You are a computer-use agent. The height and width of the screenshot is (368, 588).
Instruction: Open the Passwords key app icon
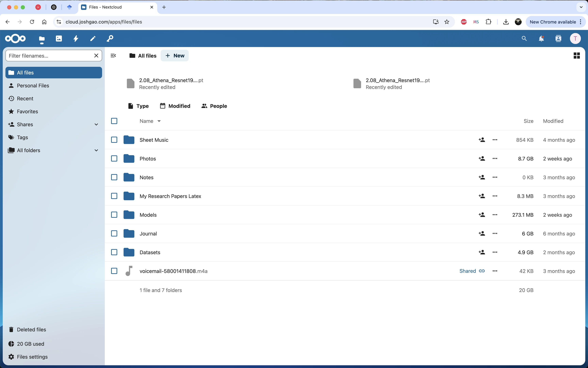[110, 39]
